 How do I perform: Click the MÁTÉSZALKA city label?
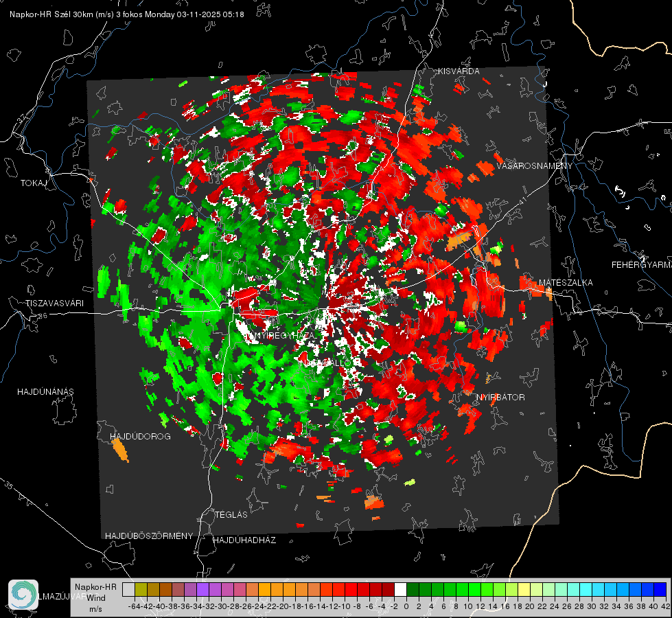point(566,282)
